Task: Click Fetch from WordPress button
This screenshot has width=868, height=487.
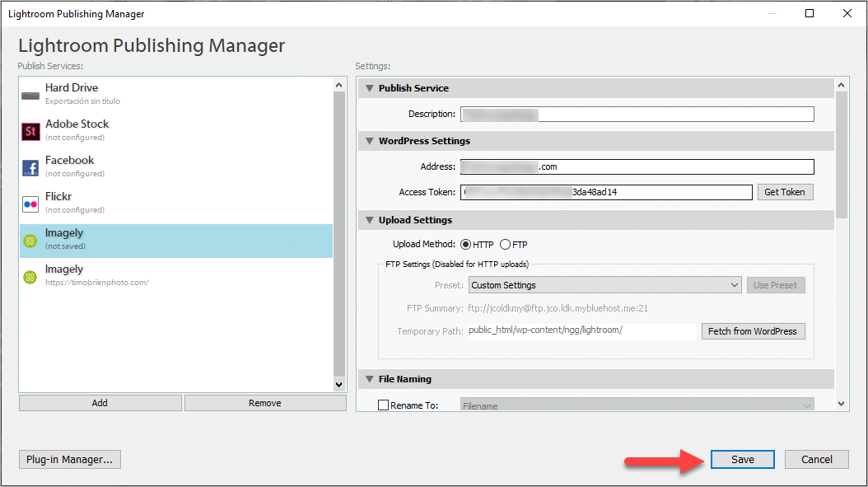Action: 753,331
